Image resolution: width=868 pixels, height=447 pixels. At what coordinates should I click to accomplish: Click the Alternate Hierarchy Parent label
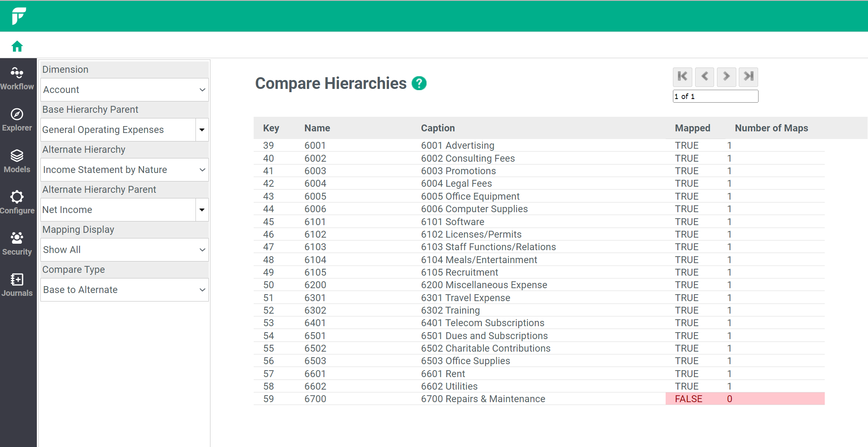99,190
